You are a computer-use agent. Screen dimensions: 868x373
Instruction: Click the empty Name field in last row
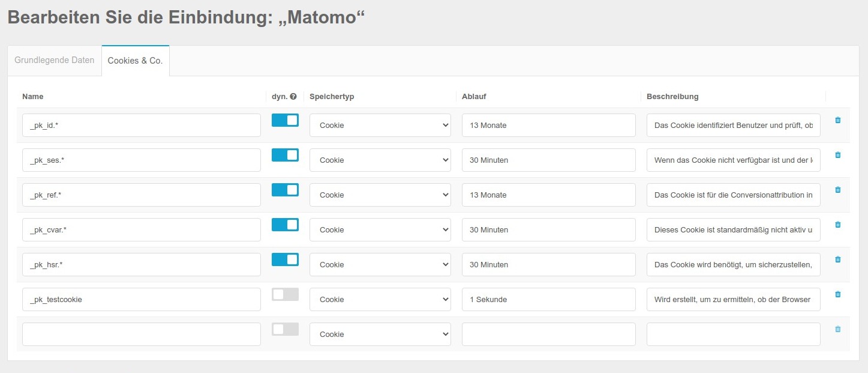click(x=141, y=335)
